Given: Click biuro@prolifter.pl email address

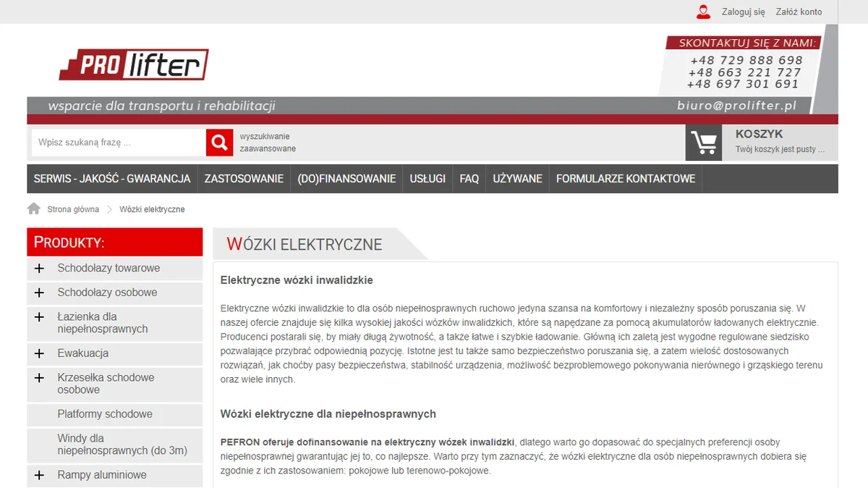Looking at the screenshot, I should tap(736, 106).
